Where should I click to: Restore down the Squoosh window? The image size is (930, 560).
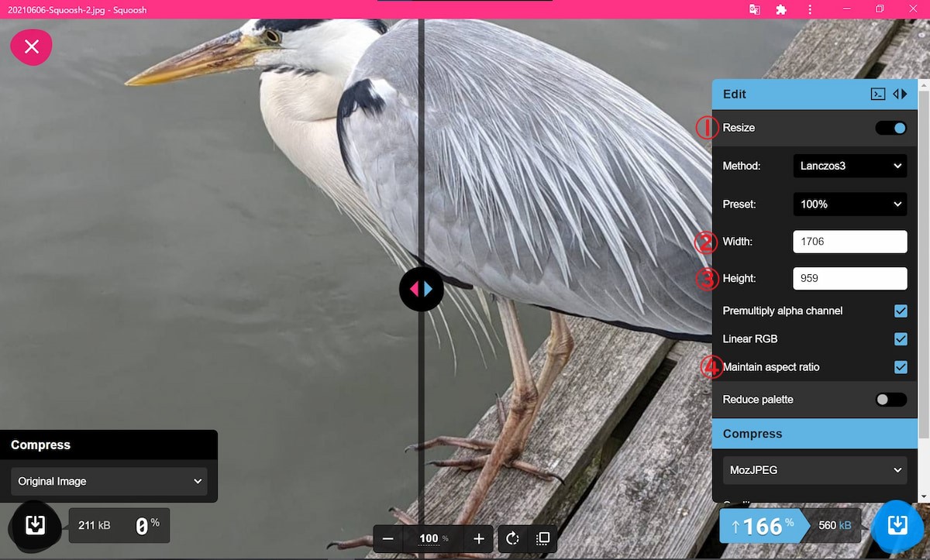(x=880, y=9)
